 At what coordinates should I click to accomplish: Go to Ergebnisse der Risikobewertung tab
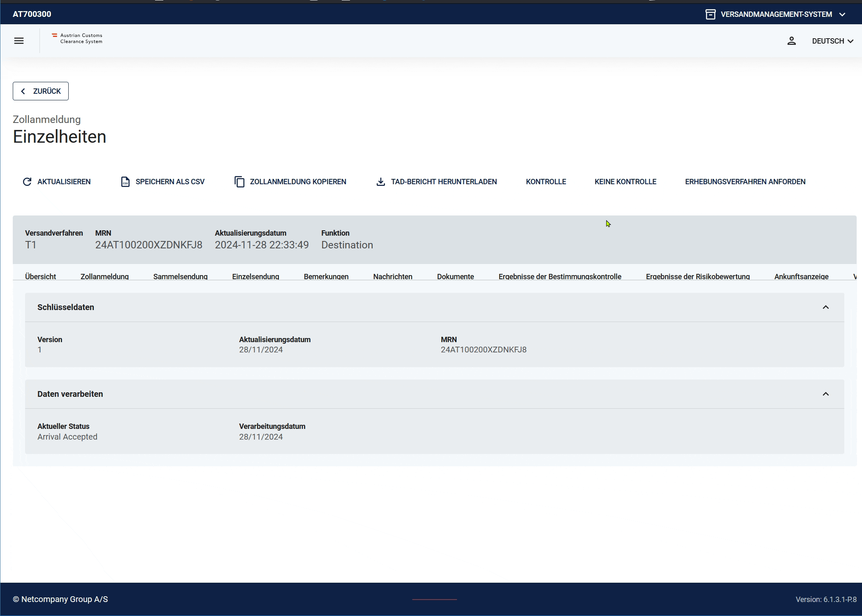(x=697, y=276)
